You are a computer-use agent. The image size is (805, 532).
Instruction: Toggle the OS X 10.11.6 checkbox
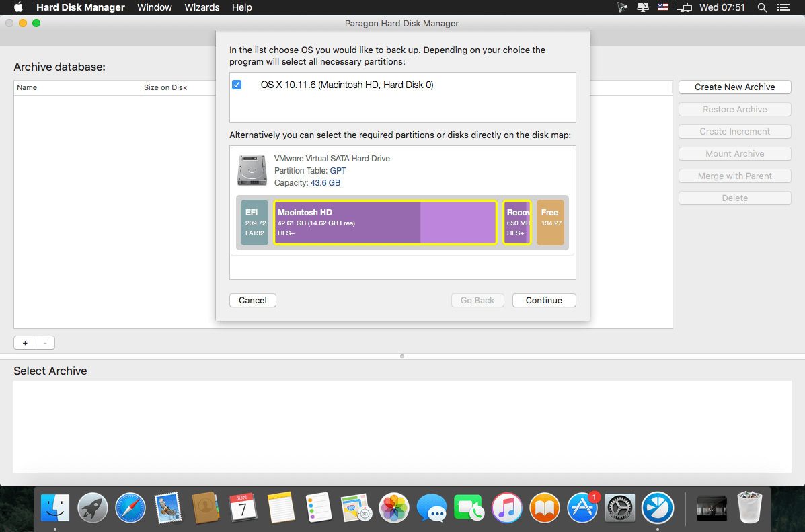tap(237, 85)
